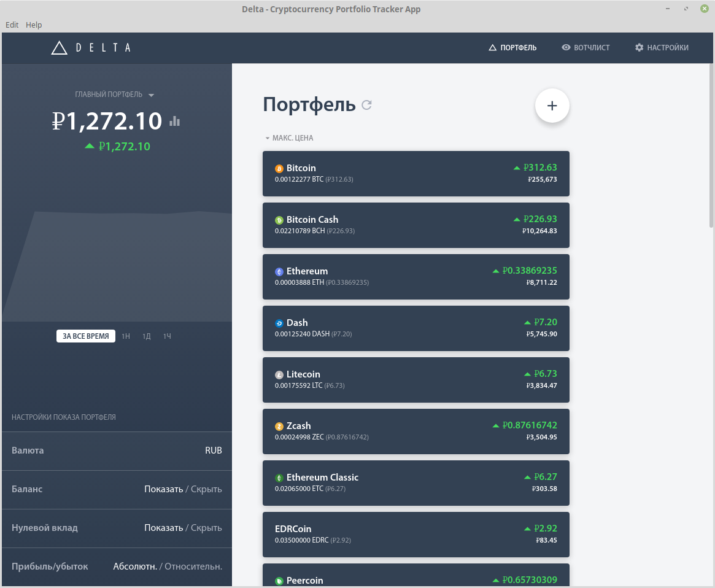Open the Bitcoin holding card
Screen dimensions: 715x588
click(416, 174)
